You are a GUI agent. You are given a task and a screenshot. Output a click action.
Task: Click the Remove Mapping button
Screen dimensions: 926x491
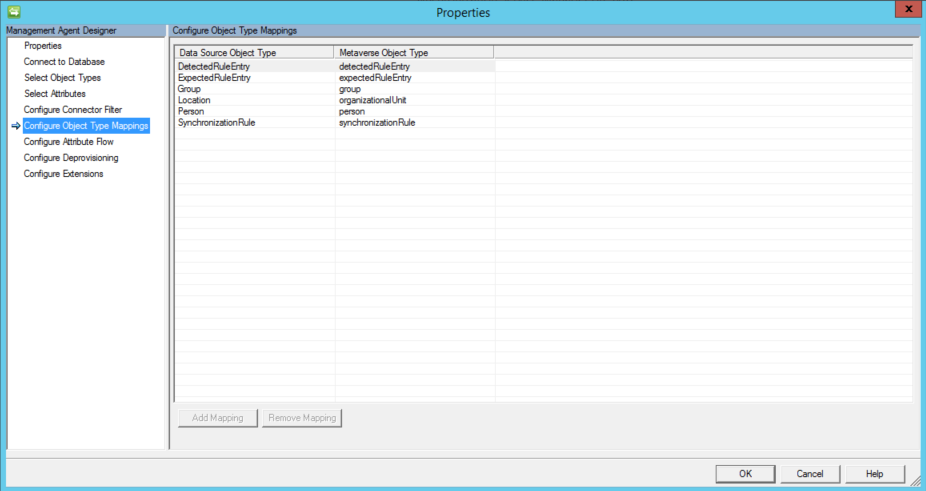coord(302,418)
